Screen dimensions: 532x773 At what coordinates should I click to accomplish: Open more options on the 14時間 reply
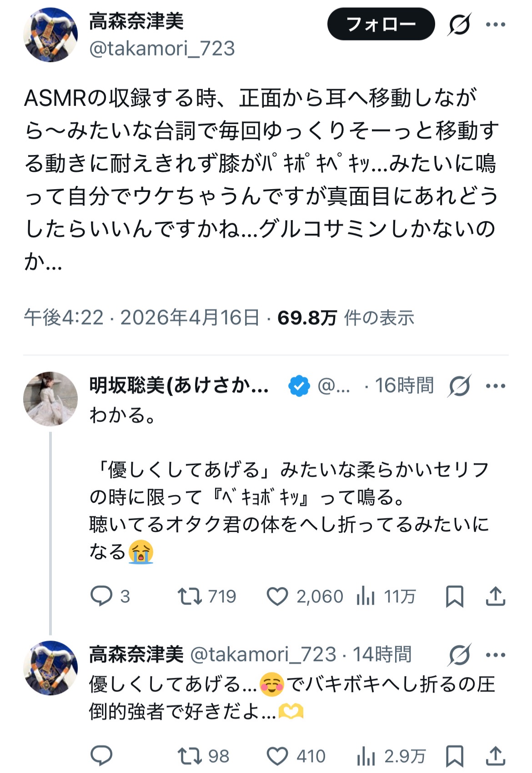pos(496,655)
